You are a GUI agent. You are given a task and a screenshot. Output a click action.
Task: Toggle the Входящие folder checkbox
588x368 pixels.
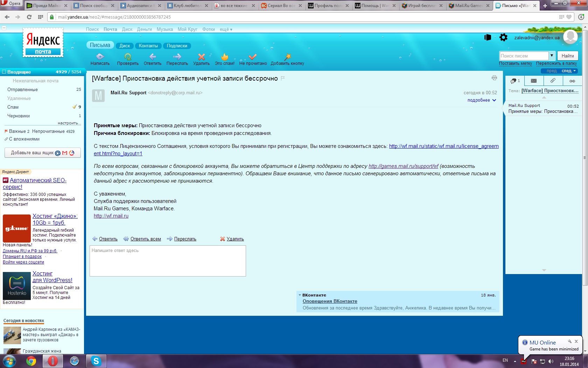pyautogui.click(x=4, y=72)
